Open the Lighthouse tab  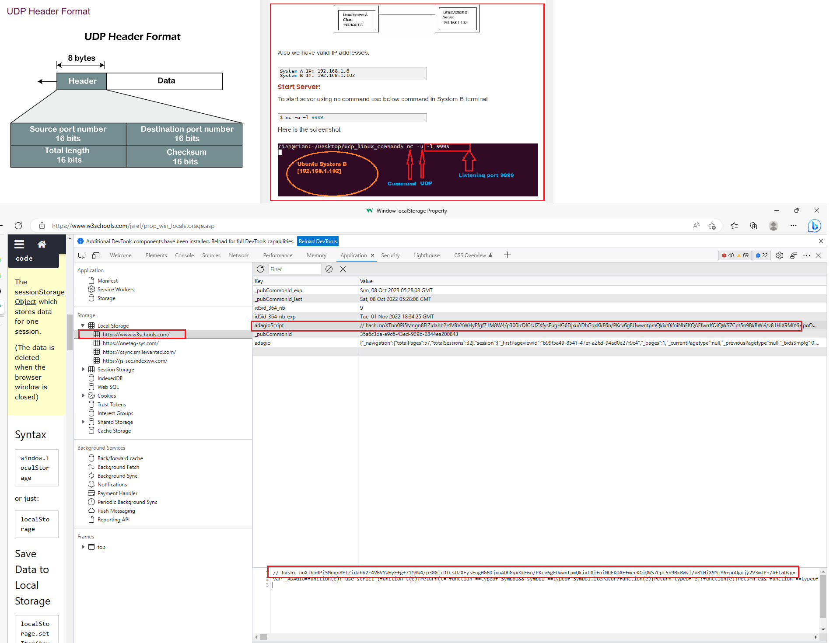(x=427, y=255)
